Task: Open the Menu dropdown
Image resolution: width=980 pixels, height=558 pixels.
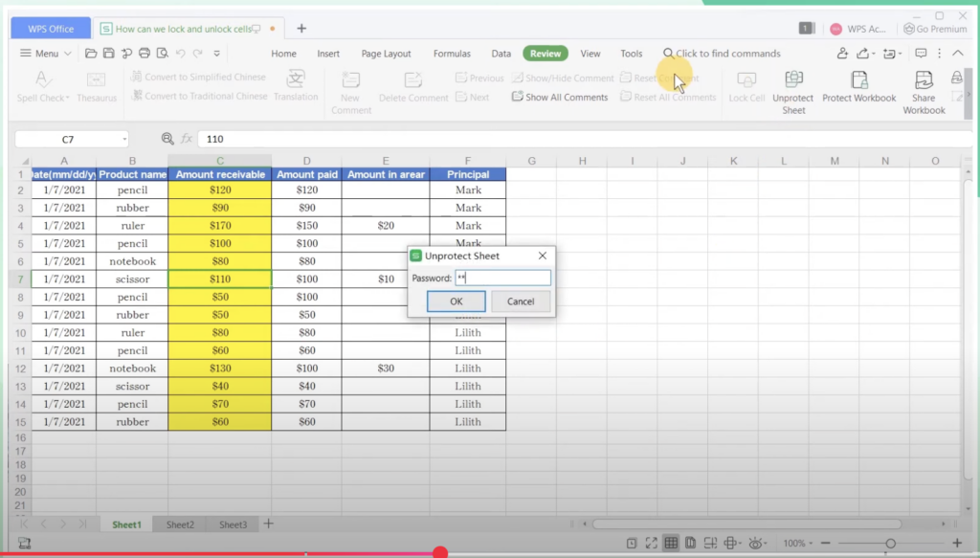Action: click(43, 53)
